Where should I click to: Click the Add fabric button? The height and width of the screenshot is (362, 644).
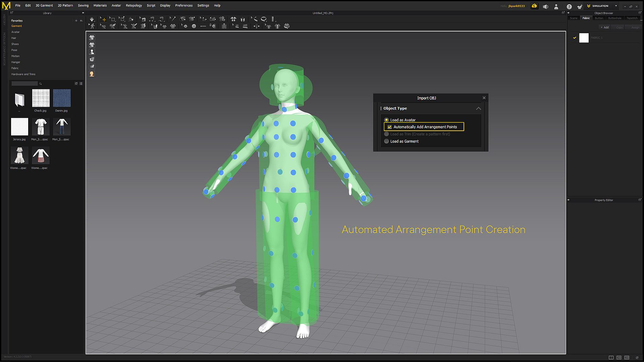[x=604, y=27]
